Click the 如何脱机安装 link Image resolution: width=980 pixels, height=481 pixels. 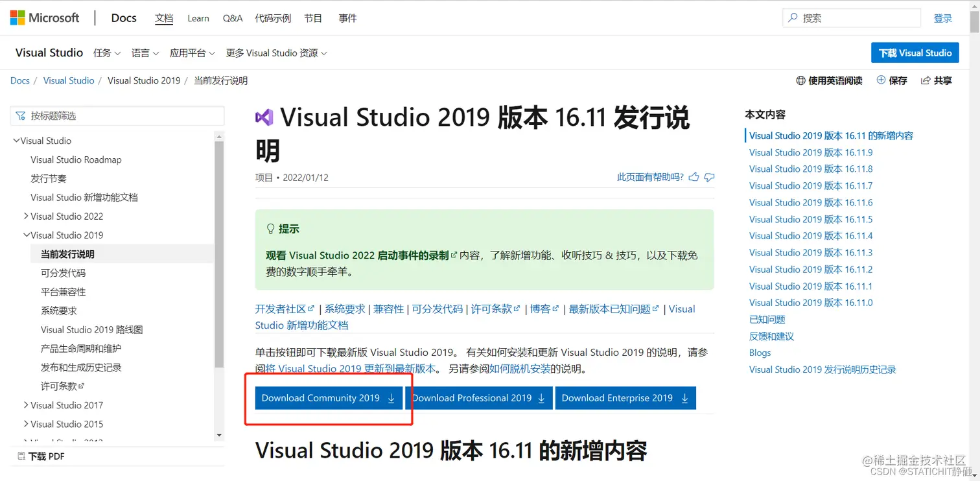[519, 369]
